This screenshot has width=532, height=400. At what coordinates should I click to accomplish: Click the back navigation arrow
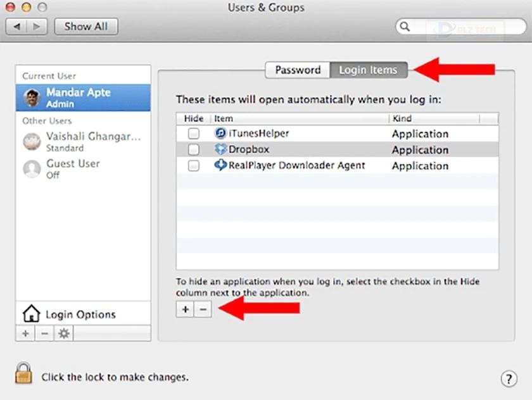pyautogui.click(x=16, y=27)
